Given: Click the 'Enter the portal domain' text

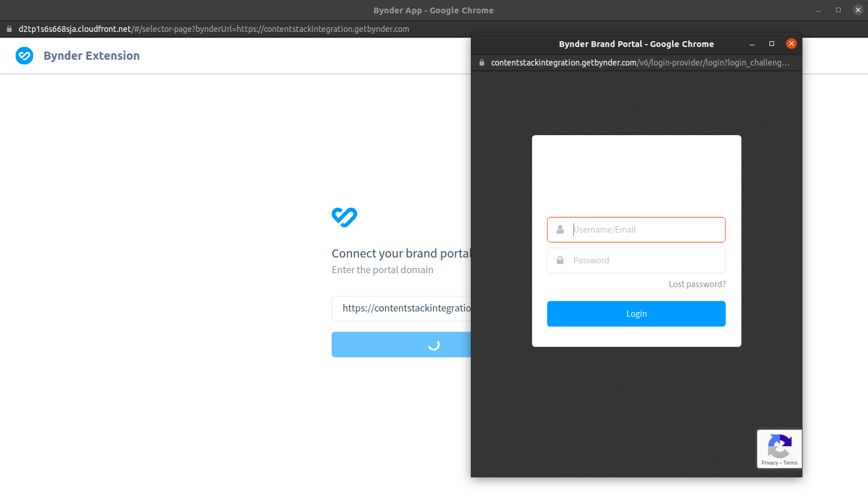Looking at the screenshot, I should [383, 270].
